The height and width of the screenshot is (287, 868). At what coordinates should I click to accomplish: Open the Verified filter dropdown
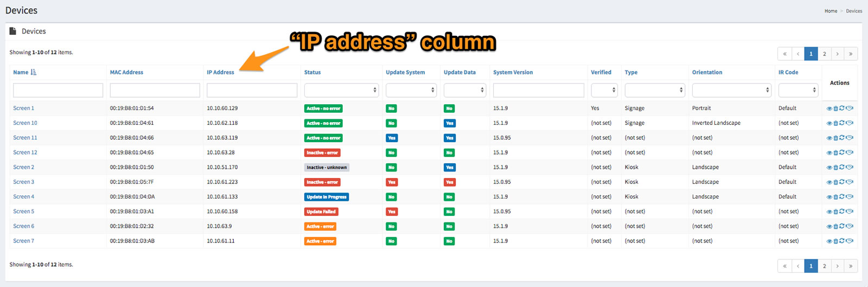[604, 90]
